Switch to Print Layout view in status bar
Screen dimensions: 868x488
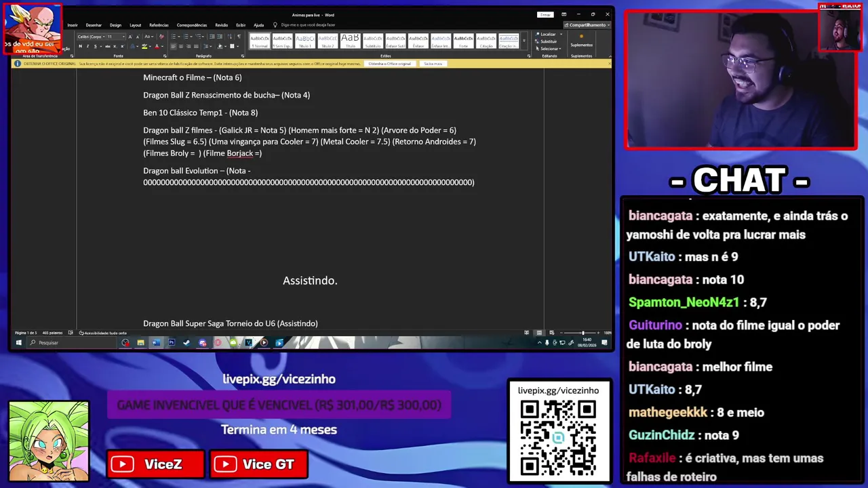point(539,333)
